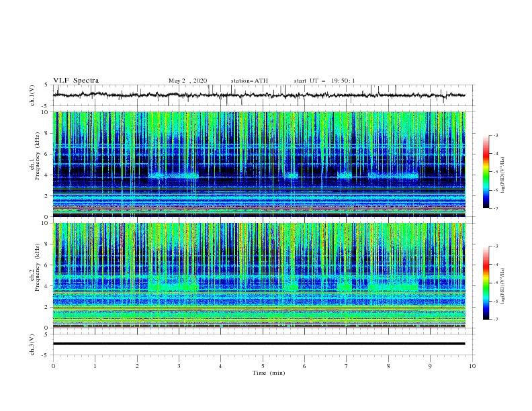Click the 4 kHz emission band near minute 8 in ch.2
Screen dimensions: 532x411
[394, 287]
